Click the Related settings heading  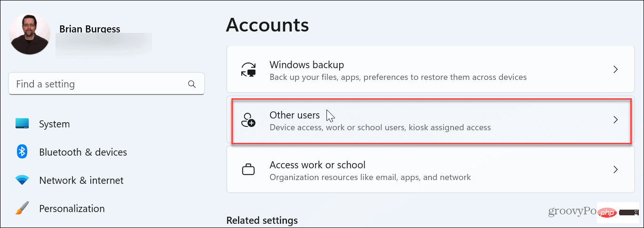click(262, 220)
